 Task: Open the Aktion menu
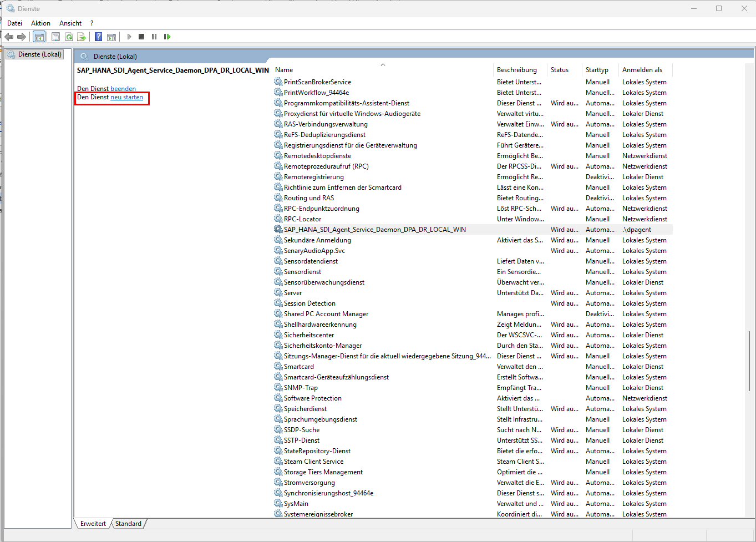tap(40, 23)
